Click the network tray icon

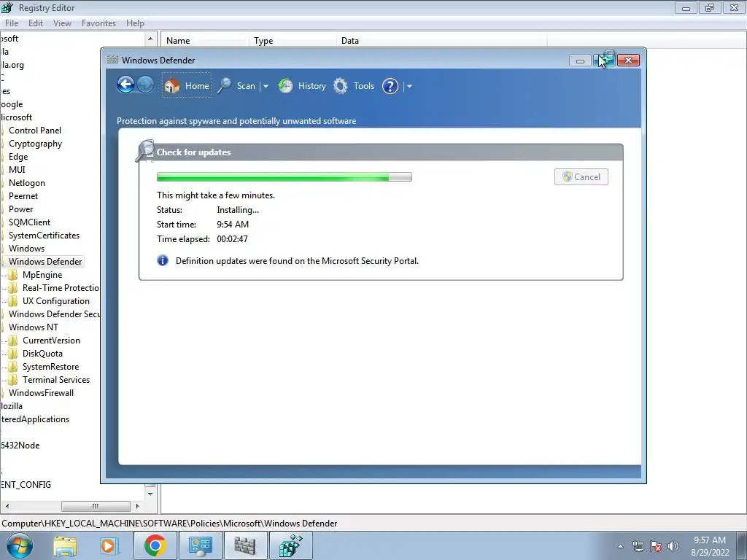(638, 546)
